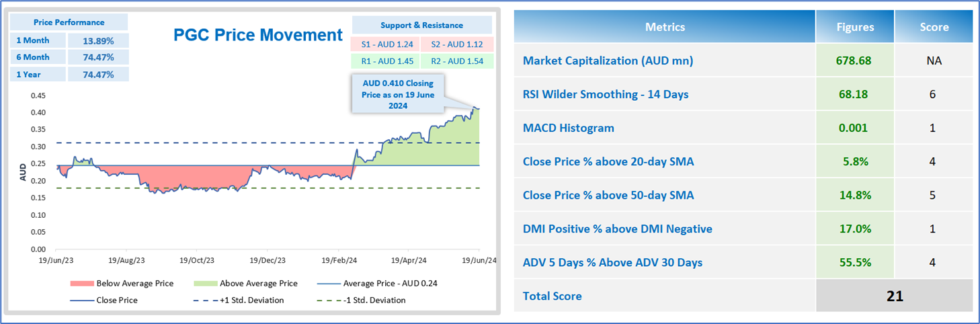Click the Score column header
Image resolution: width=980 pixels, height=324 pixels.
934,28
